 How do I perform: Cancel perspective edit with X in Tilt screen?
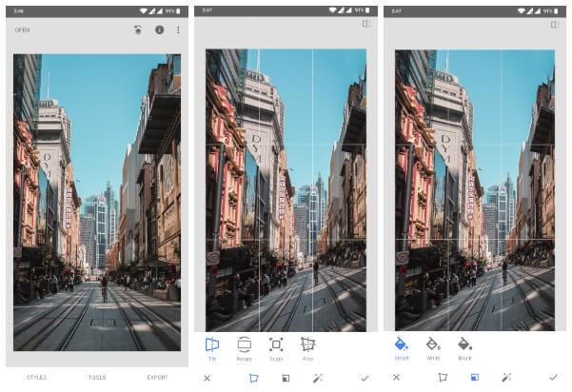click(x=207, y=378)
